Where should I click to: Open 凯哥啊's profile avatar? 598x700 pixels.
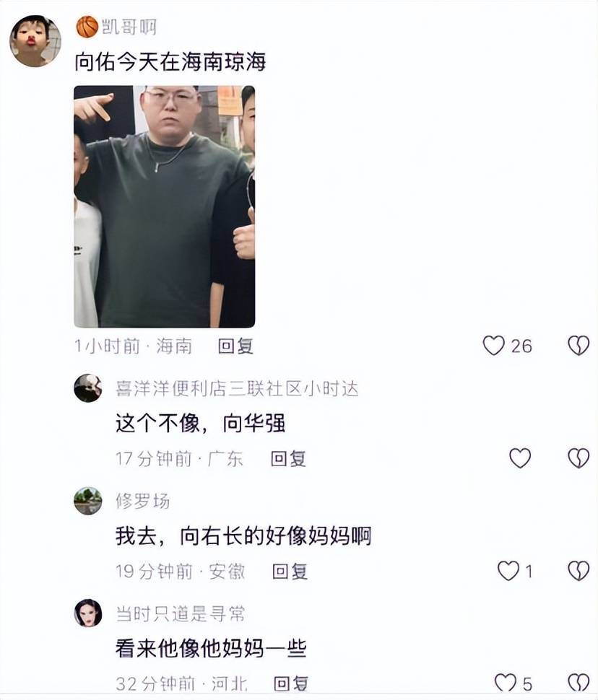point(35,41)
